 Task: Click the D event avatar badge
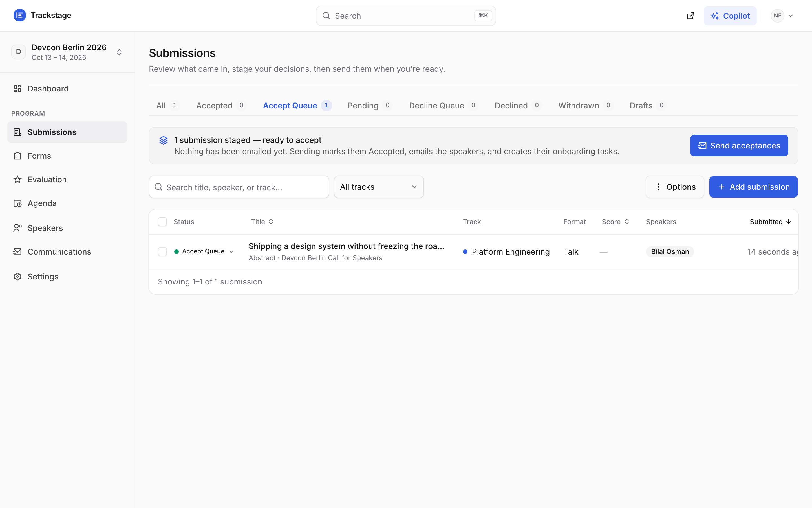18,52
